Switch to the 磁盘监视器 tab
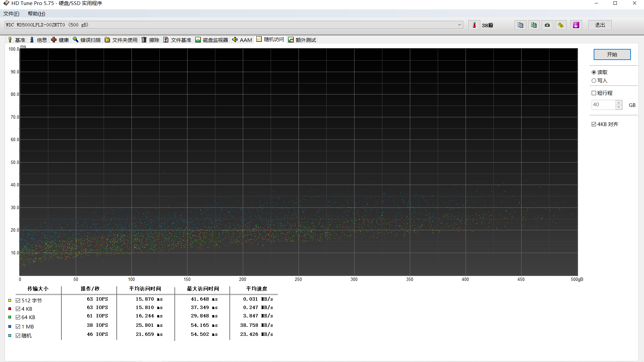Image resolution: width=644 pixels, height=362 pixels. point(212,40)
